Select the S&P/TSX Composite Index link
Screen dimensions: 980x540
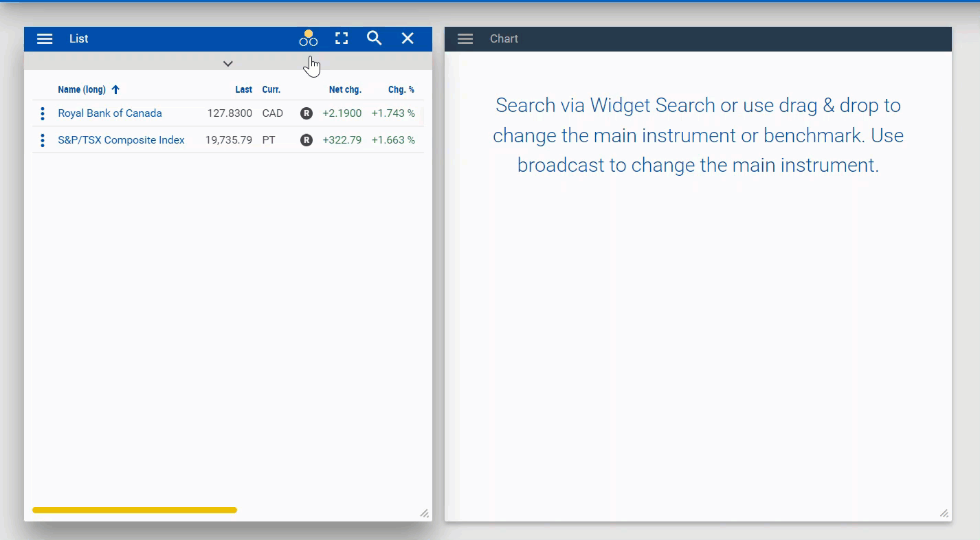(x=121, y=139)
